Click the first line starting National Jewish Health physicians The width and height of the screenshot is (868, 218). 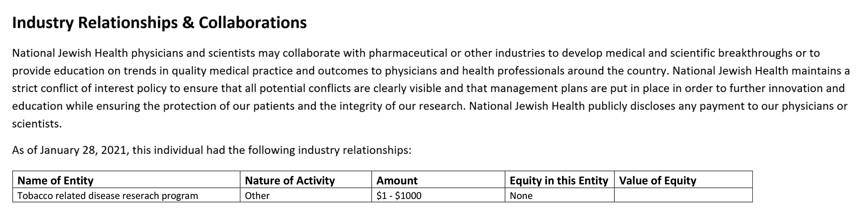pyautogui.click(x=416, y=53)
